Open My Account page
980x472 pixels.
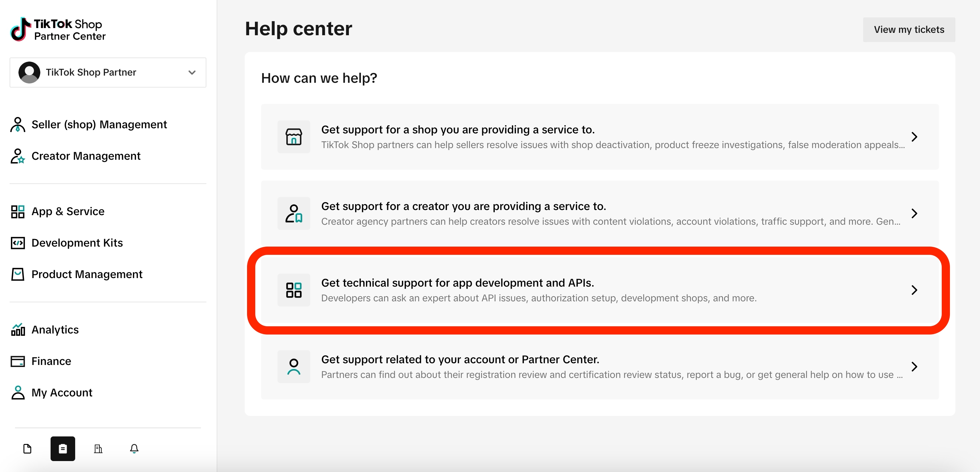click(x=62, y=393)
